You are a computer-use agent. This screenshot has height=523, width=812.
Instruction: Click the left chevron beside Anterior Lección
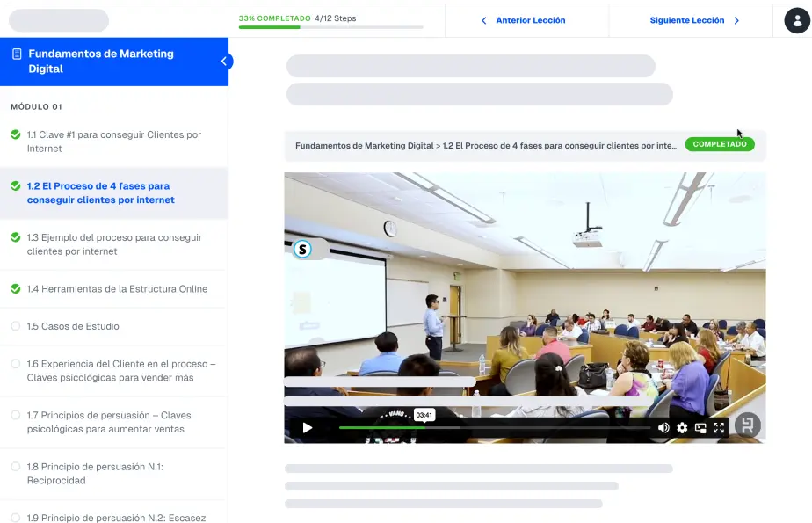tap(483, 20)
